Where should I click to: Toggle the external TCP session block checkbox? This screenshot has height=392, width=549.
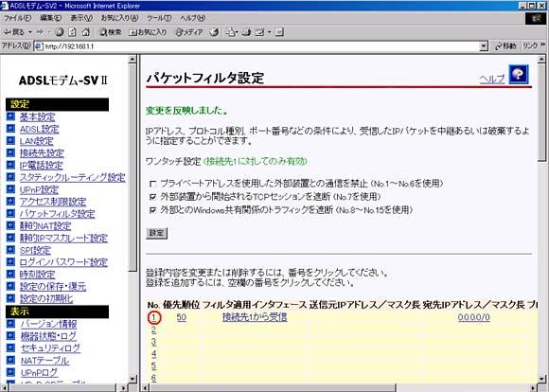tap(152, 197)
